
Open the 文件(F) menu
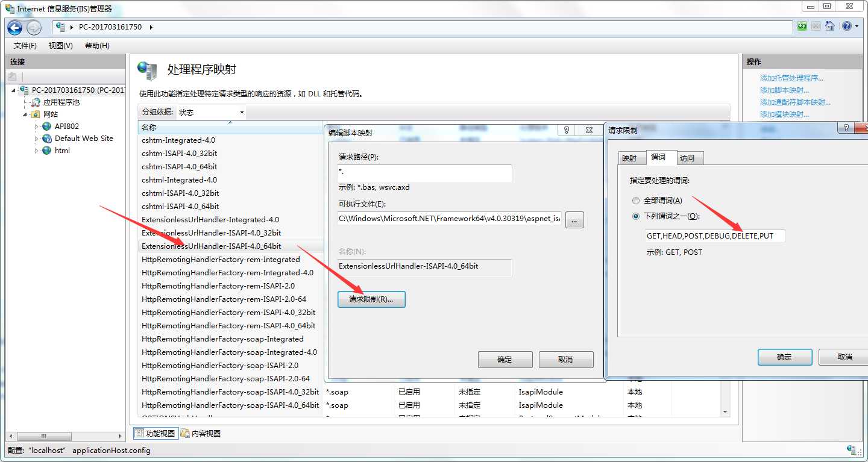pos(25,46)
